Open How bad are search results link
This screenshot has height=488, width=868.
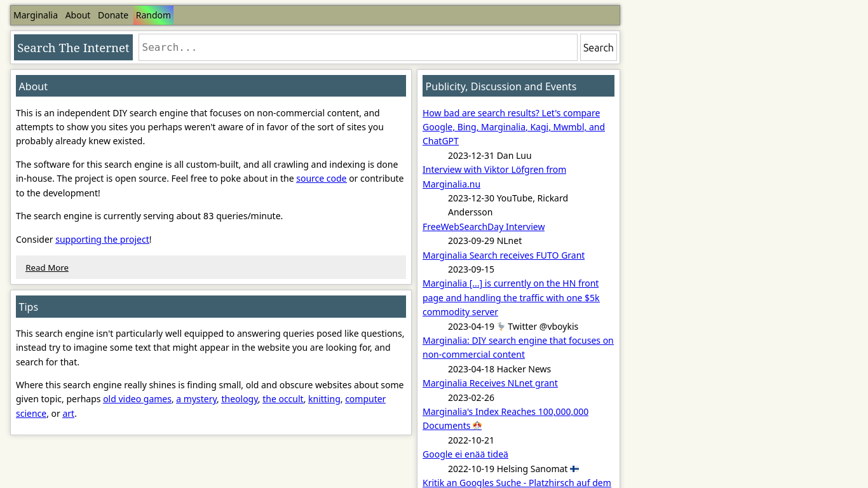(x=513, y=127)
